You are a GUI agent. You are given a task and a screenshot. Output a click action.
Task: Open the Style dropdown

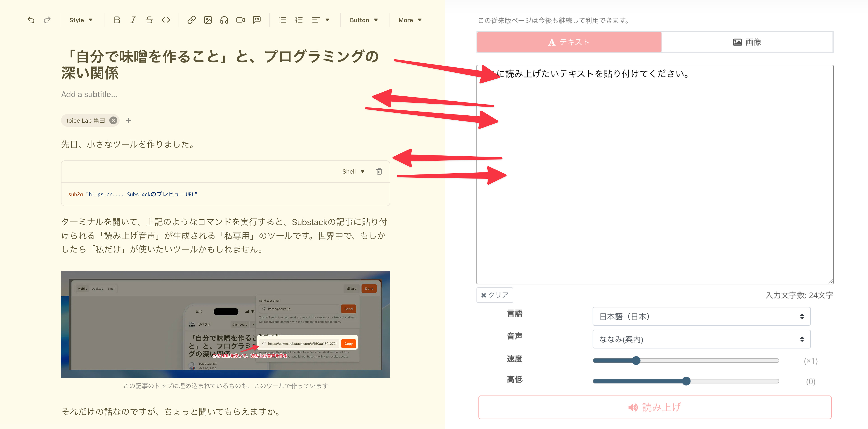pyautogui.click(x=80, y=20)
